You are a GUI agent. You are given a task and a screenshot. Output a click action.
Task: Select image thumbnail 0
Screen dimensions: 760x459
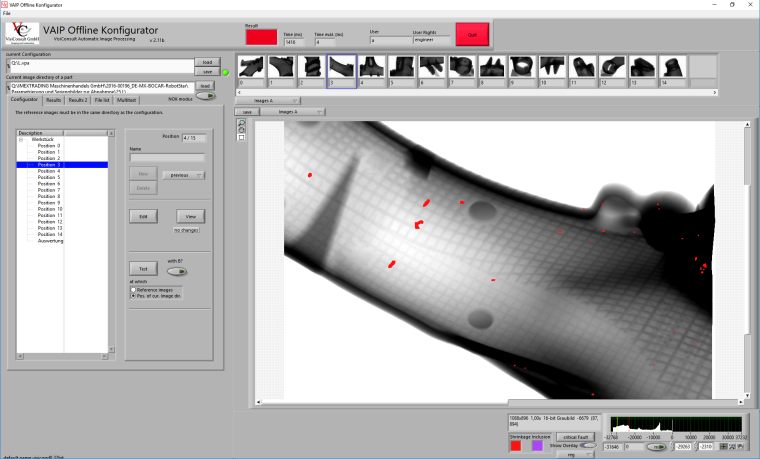251,68
